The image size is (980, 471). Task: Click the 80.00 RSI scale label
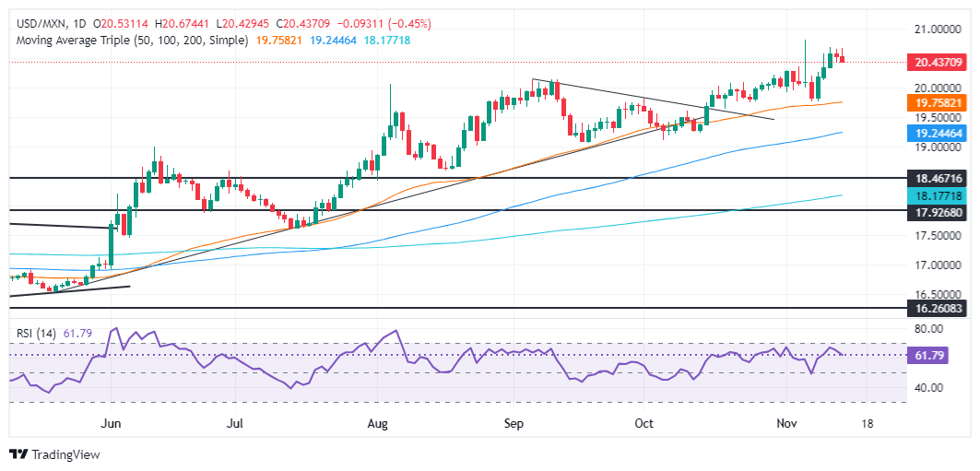coord(927,328)
